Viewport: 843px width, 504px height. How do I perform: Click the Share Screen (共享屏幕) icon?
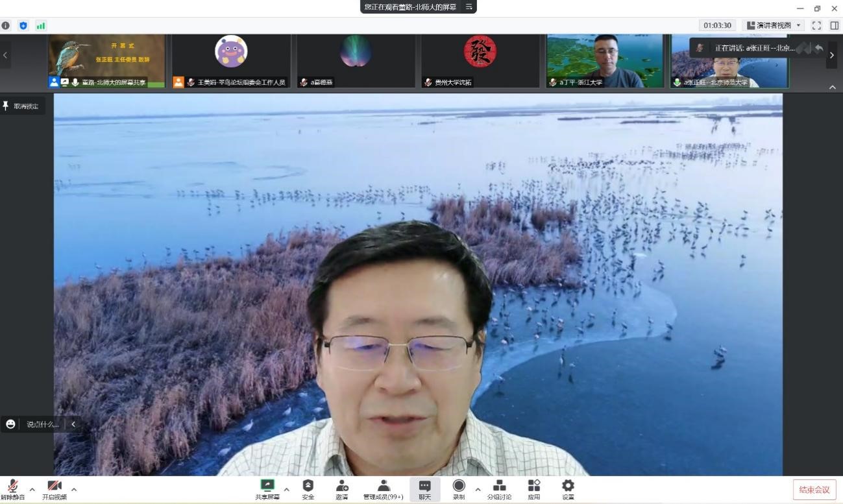[267, 486]
